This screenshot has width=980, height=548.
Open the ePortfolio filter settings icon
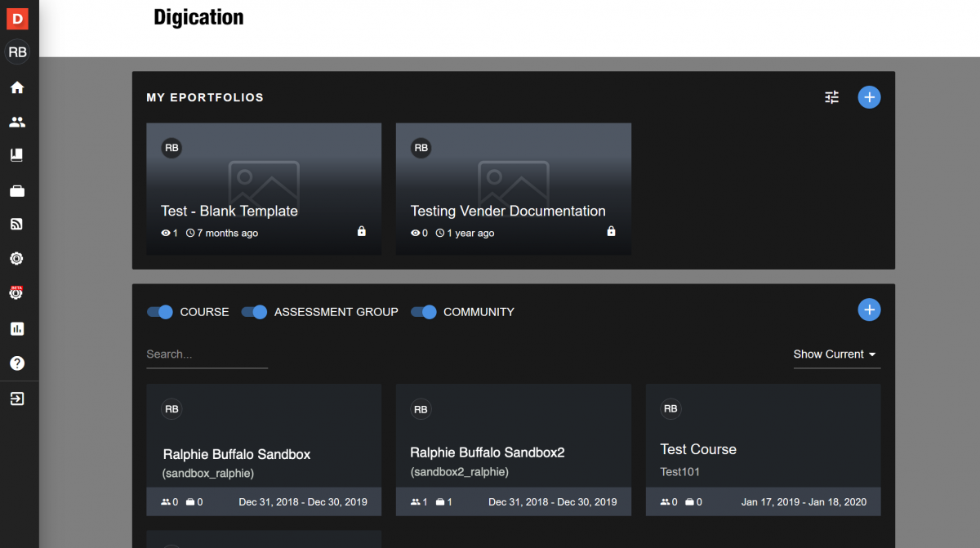pyautogui.click(x=831, y=96)
